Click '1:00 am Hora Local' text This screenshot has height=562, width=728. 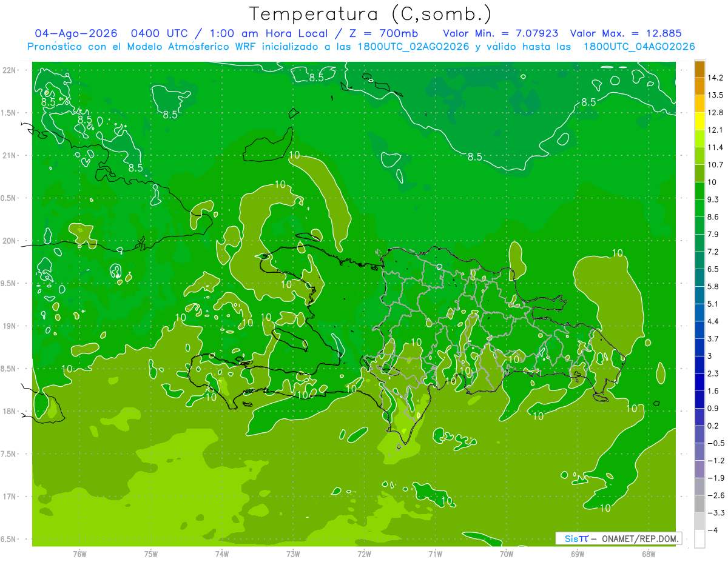(269, 33)
